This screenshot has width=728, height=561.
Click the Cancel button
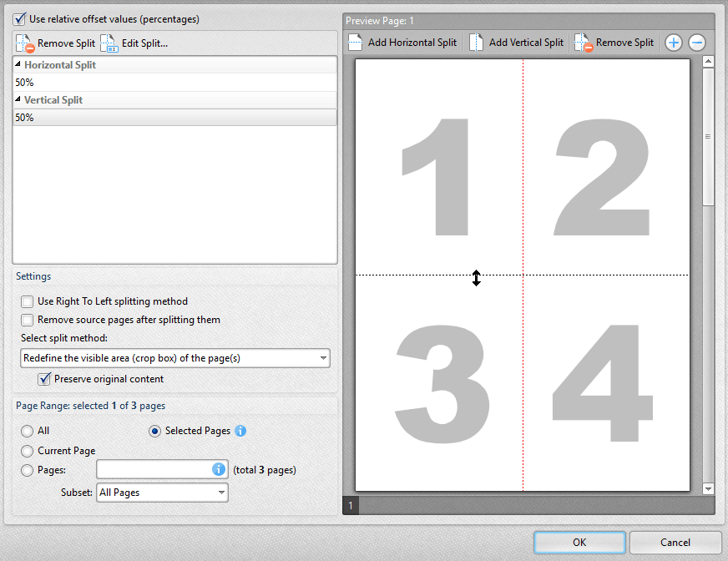point(675,542)
